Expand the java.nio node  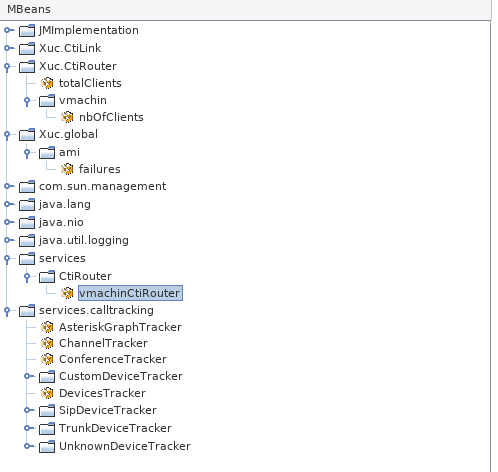click(8, 222)
